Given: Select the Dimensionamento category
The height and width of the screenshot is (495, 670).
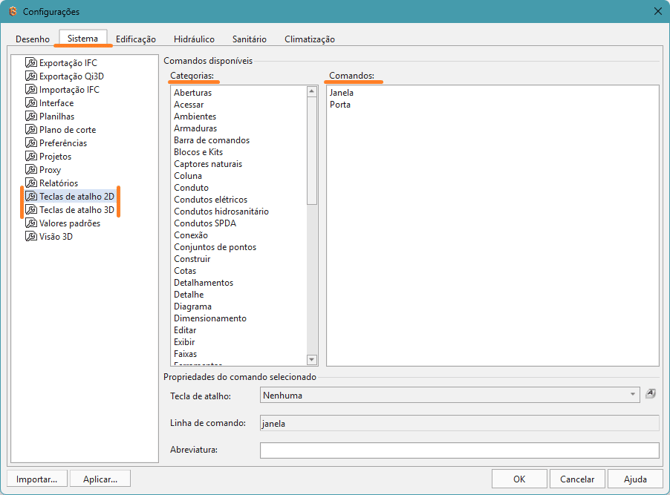Looking at the screenshot, I should 210,318.
